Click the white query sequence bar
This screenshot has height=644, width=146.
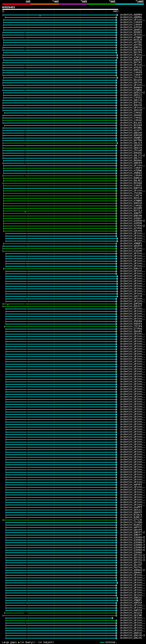tap(60, 10)
